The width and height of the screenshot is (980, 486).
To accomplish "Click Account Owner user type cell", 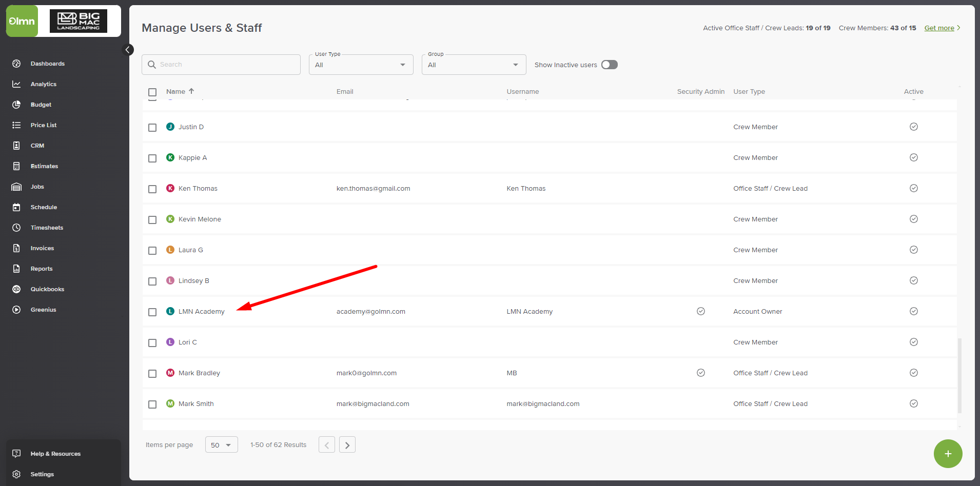I will coord(758,311).
